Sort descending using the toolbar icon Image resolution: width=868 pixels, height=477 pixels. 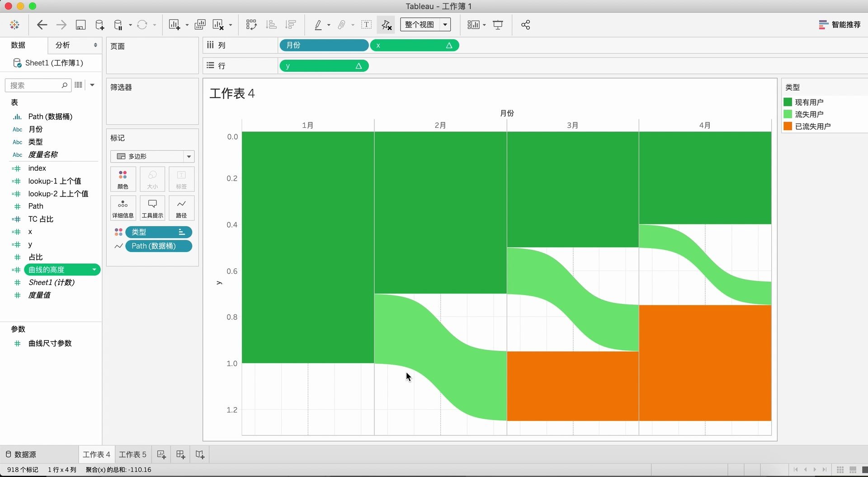[291, 25]
